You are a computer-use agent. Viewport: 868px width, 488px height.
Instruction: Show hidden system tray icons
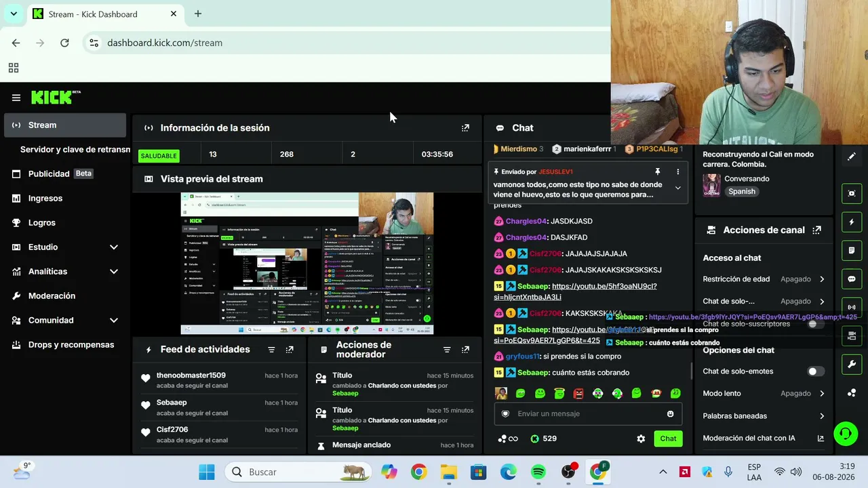(663, 472)
